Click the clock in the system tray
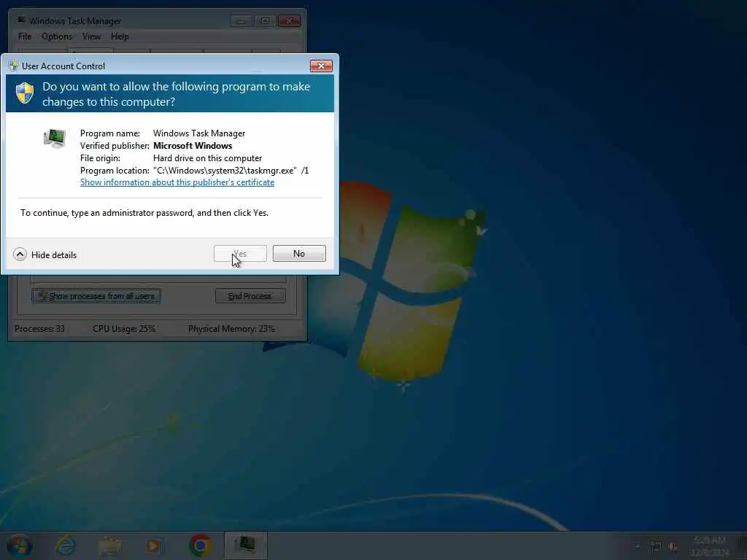Viewport: 747px width, 560px height. [710, 546]
